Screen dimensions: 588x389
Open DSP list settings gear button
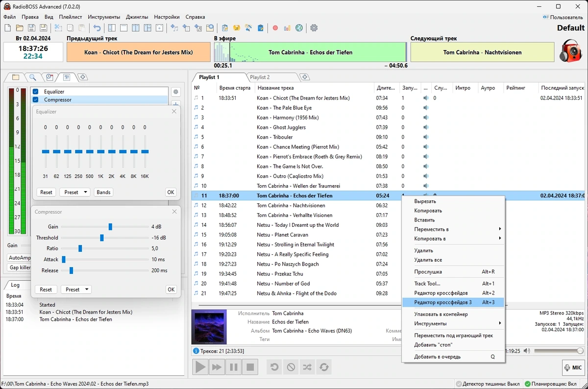tap(176, 92)
